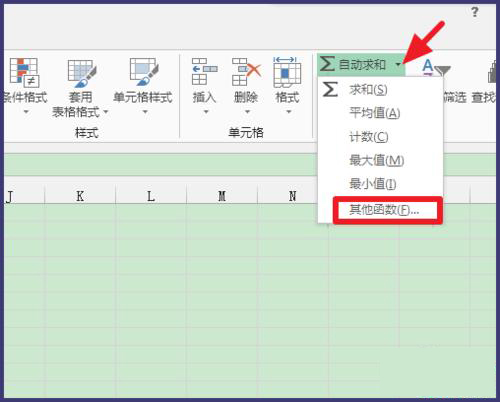Expand the 删除 dropdown arrow
The height and width of the screenshot is (402, 500).
click(x=247, y=112)
